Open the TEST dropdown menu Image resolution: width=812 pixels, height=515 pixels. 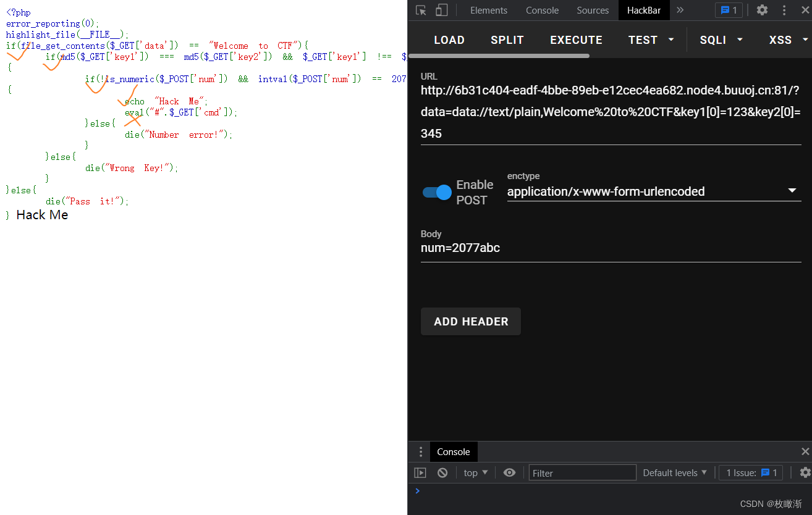[651, 40]
